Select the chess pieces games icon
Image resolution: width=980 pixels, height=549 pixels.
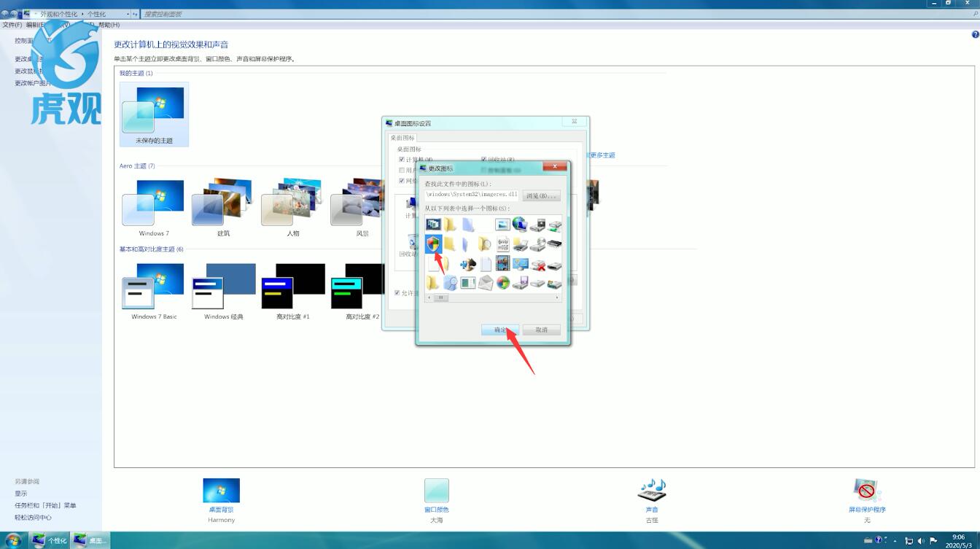[467, 264]
